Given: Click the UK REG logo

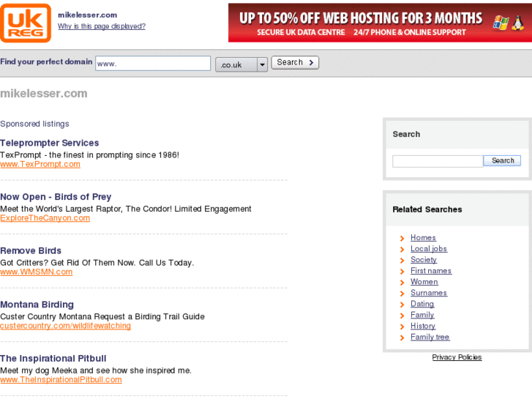Looking at the screenshot, I should pos(26,23).
